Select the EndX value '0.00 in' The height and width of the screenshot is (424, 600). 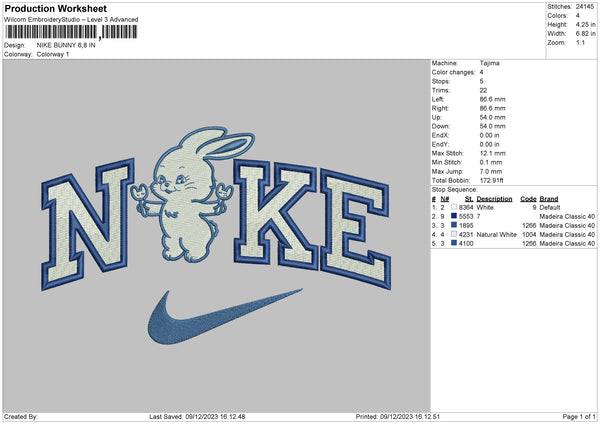489,135
